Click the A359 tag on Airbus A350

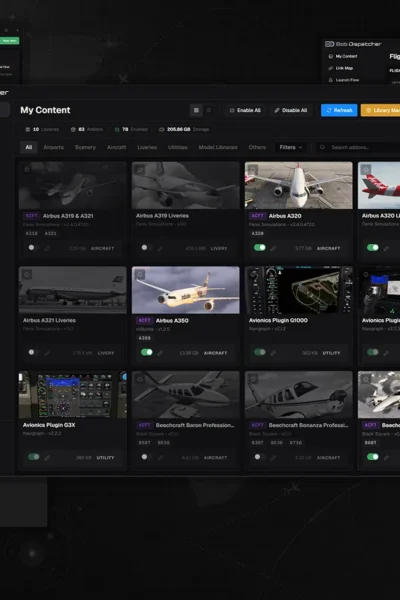(x=144, y=338)
